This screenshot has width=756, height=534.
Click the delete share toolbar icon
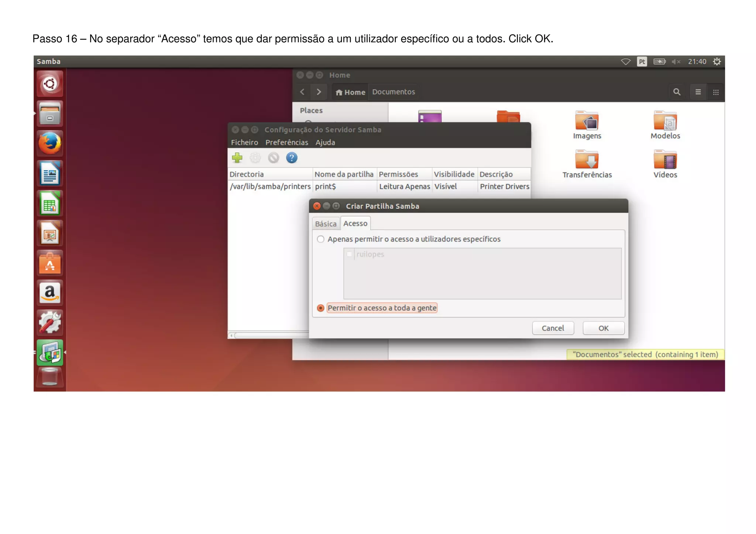[x=274, y=158]
